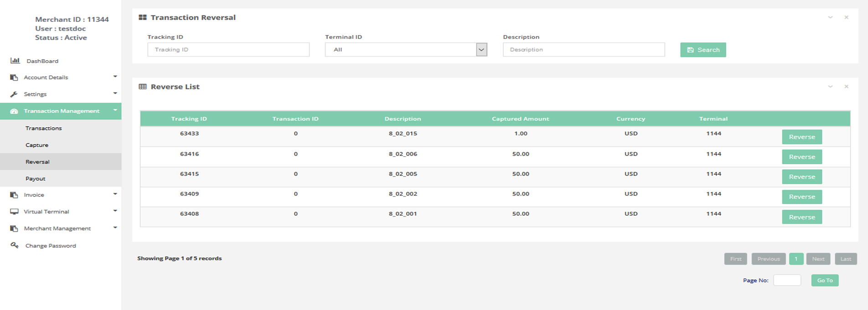Expand the Account Details submenu arrow
This screenshot has width=868, height=310.
tap(115, 77)
